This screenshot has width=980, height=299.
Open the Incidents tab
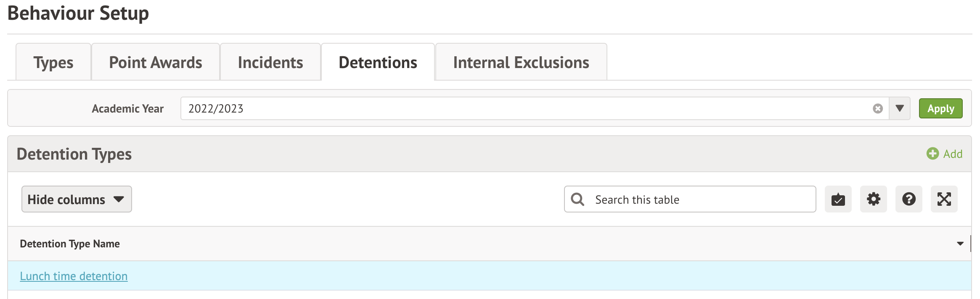pos(270,63)
